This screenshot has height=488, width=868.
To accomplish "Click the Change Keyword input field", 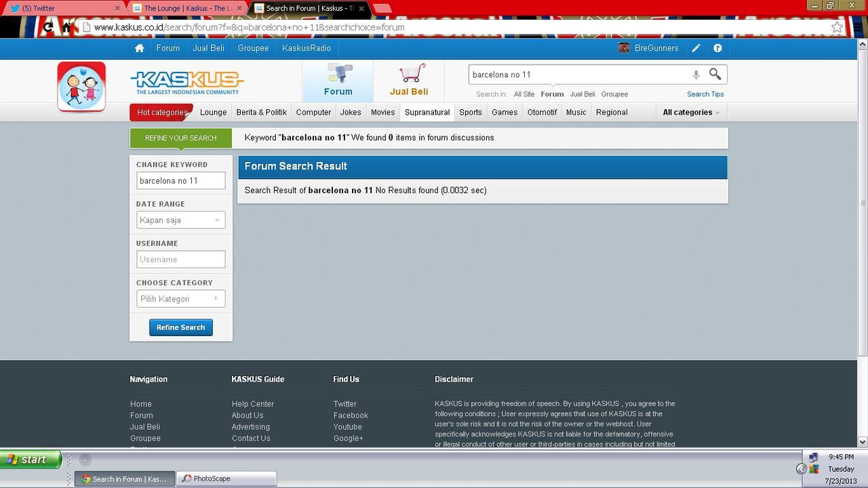I will (x=180, y=181).
